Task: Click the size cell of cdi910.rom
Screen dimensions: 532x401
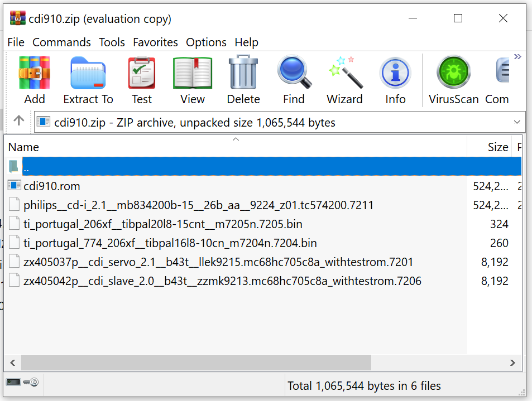Action: (491, 186)
